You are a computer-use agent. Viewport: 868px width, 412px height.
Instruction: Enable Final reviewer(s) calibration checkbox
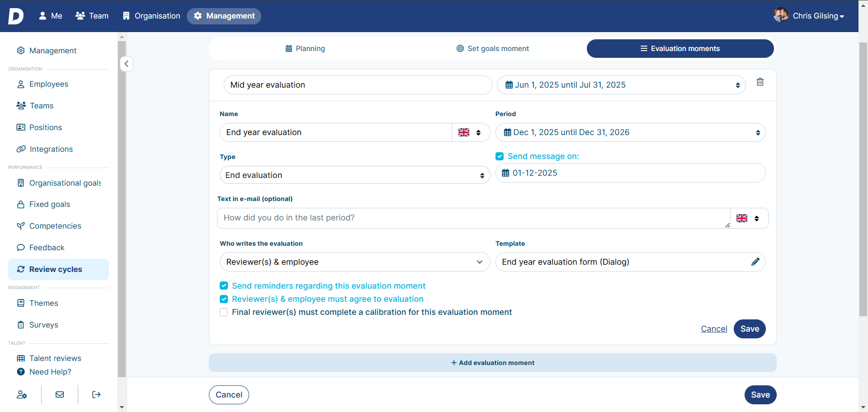pyautogui.click(x=224, y=312)
